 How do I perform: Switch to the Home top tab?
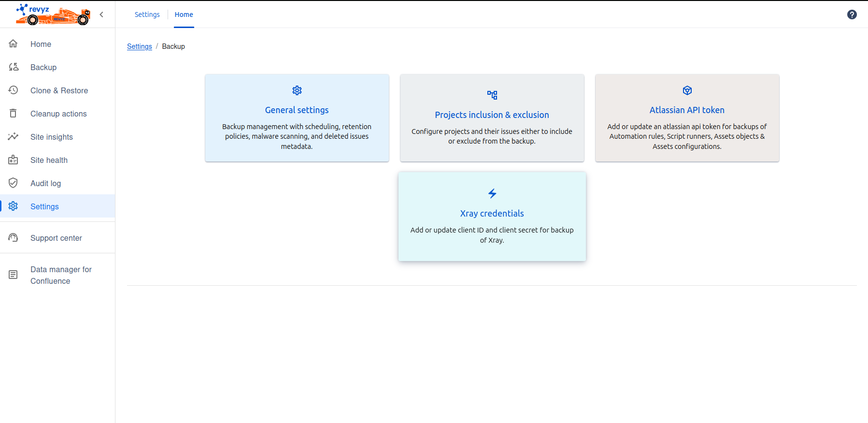tap(184, 15)
